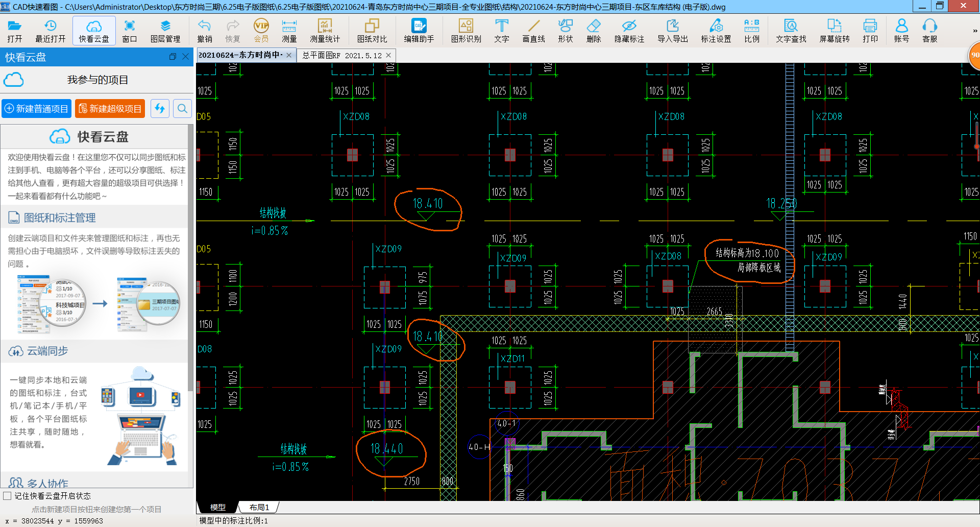The height and width of the screenshot is (527, 980).
Task: Open the 窗口 window tool
Action: pyautogui.click(x=130, y=31)
